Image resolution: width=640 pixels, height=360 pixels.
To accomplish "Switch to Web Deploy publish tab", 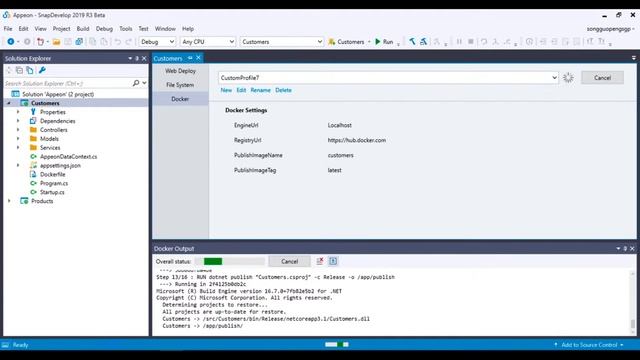I will pyautogui.click(x=180, y=71).
